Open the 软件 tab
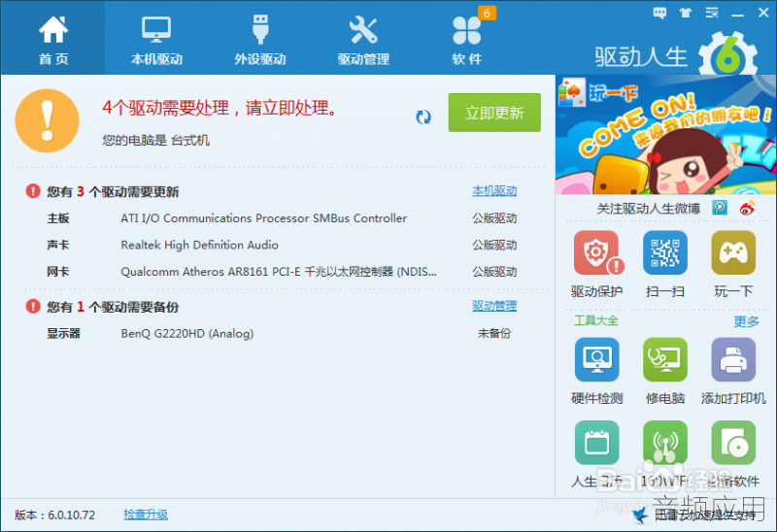 click(467, 40)
